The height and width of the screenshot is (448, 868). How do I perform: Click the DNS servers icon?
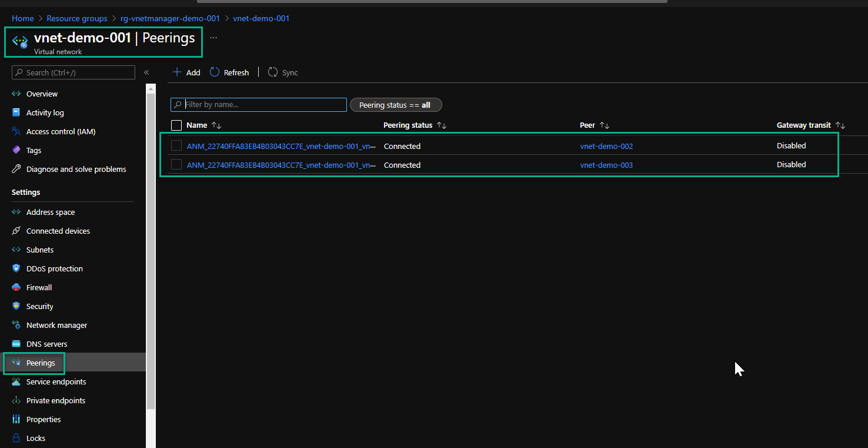[16, 344]
